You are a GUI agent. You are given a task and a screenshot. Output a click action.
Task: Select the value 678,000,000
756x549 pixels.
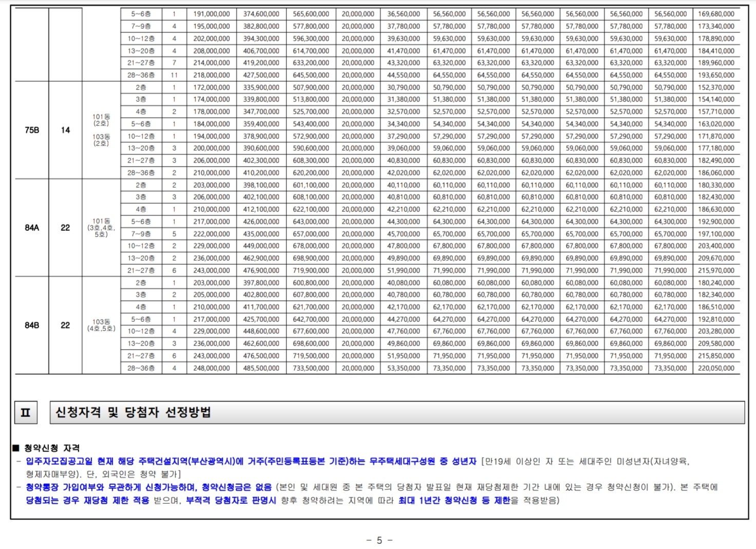click(x=311, y=246)
